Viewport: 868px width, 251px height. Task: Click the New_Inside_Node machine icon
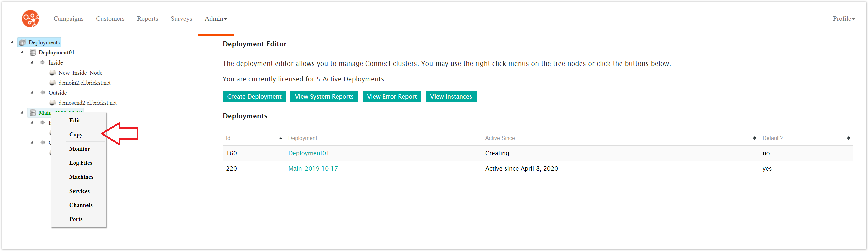53,73
